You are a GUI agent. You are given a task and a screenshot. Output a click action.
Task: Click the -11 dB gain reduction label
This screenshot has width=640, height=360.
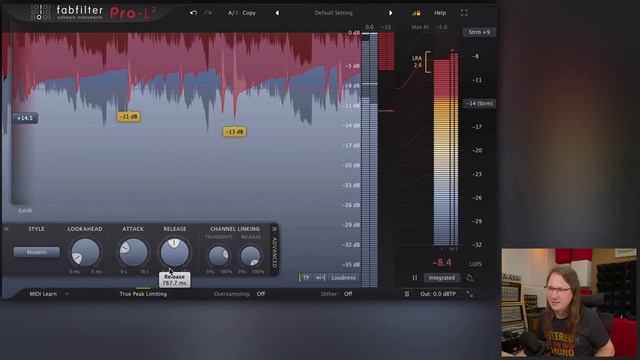pyautogui.click(x=129, y=116)
